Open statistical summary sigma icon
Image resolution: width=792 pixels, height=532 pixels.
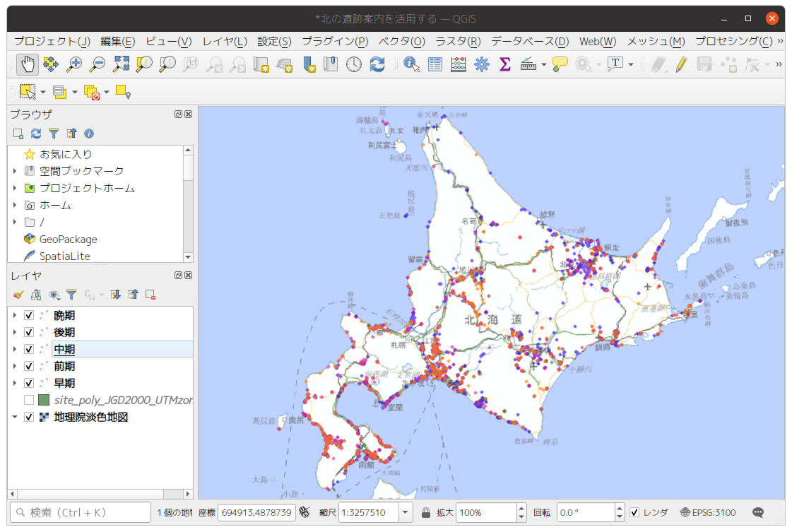(x=504, y=64)
